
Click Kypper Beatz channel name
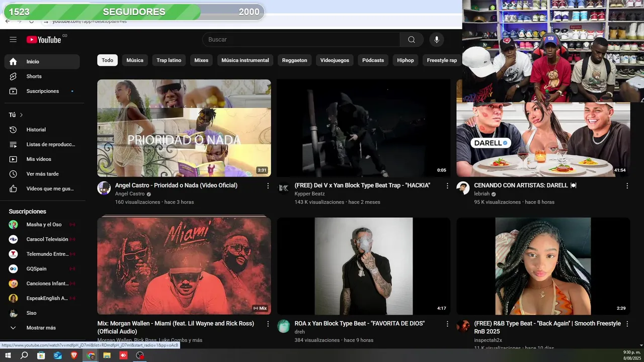click(310, 194)
